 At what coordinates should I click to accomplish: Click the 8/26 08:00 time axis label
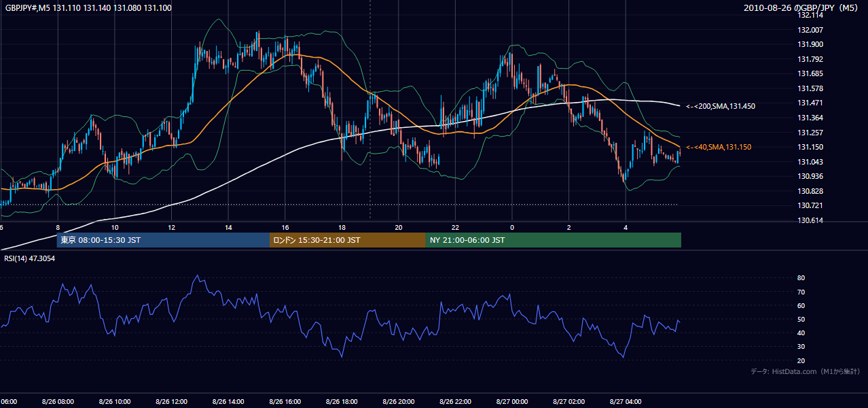click(x=58, y=402)
